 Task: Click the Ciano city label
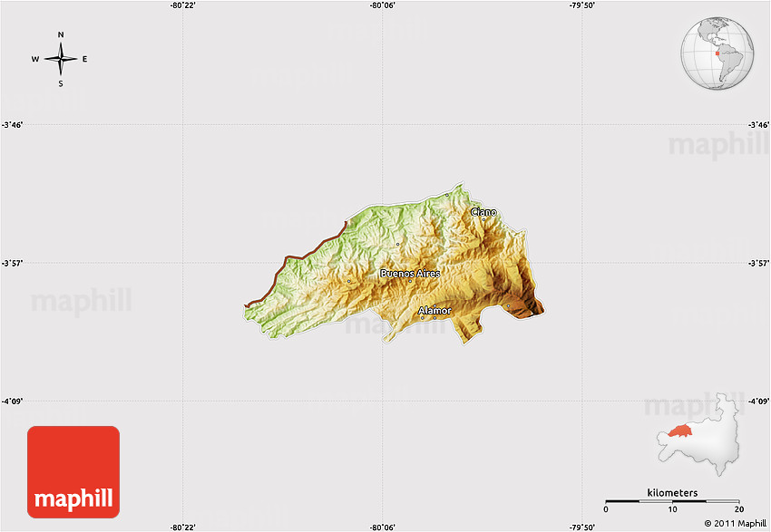click(483, 212)
